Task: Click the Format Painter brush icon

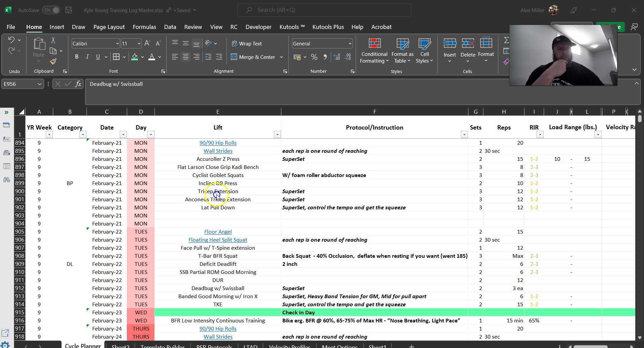Action: 53,61
